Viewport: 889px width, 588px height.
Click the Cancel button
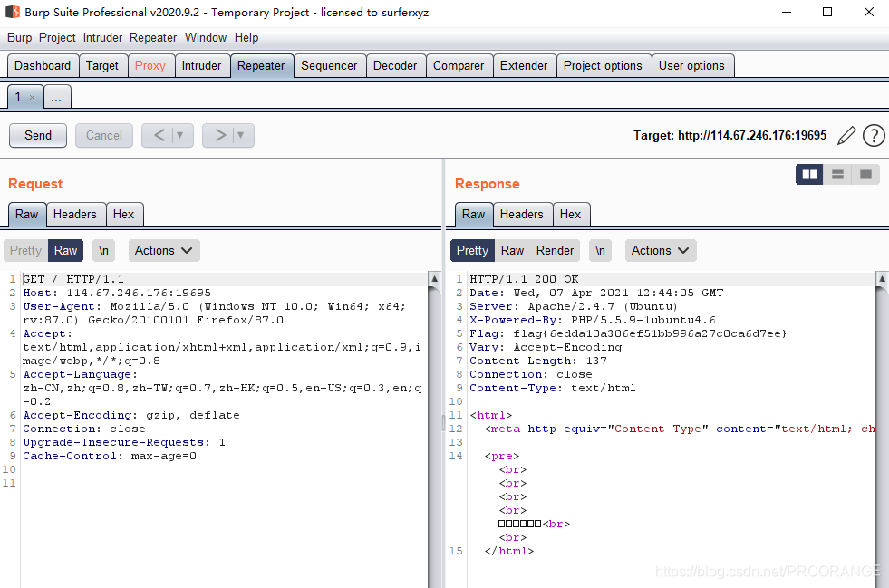pos(103,136)
